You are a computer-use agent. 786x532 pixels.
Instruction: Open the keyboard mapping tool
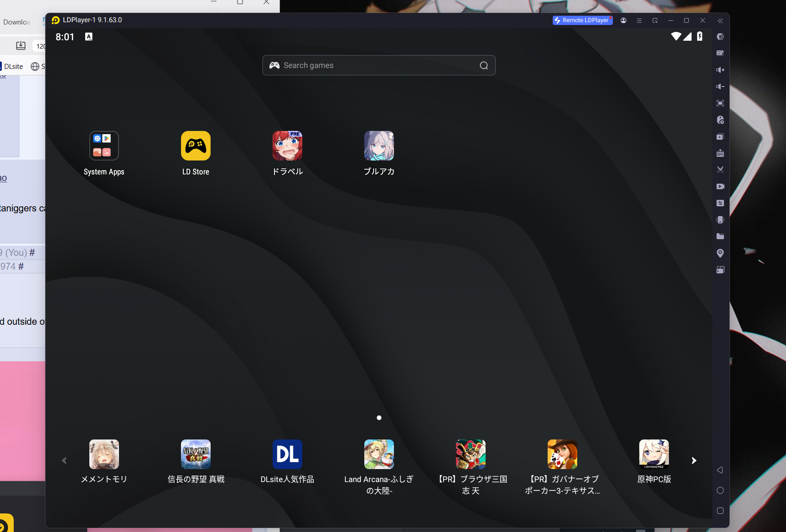tap(720, 53)
